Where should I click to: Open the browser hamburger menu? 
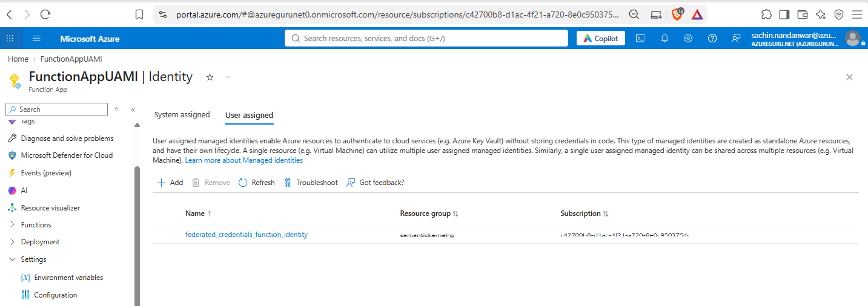tap(856, 14)
